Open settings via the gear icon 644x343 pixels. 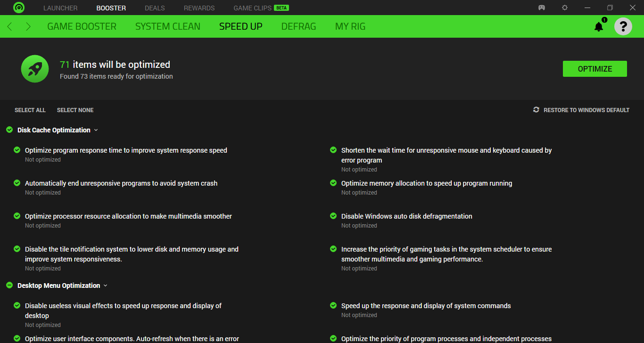click(564, 8)
